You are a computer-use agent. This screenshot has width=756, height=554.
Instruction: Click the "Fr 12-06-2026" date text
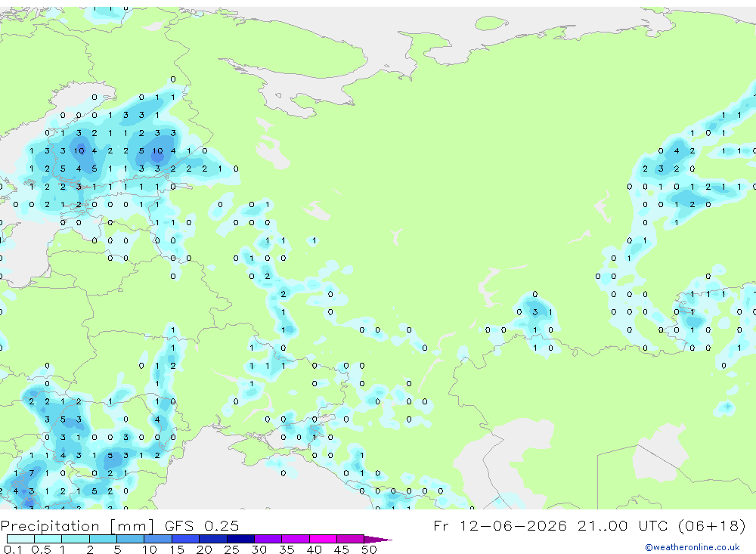[500, 525]
